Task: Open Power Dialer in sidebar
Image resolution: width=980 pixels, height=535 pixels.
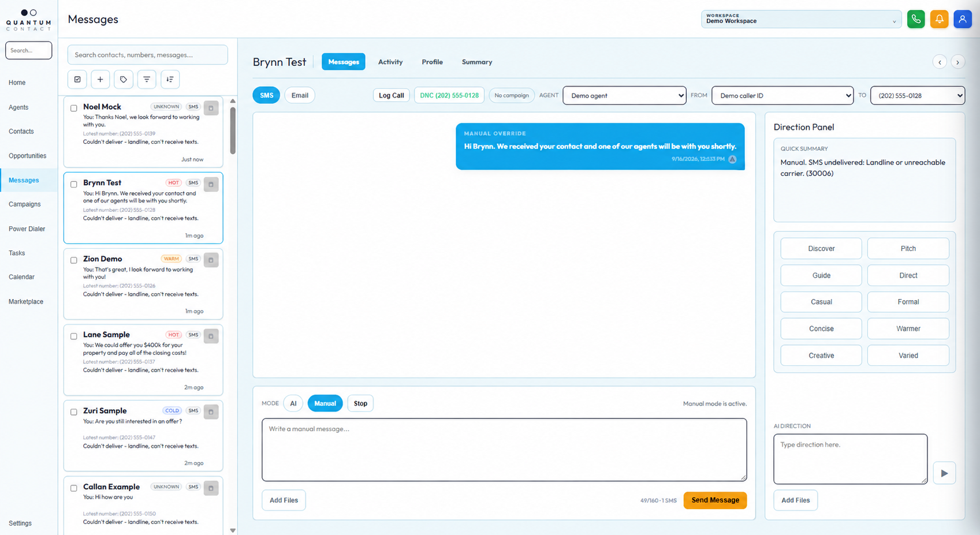Action: point(27,229)
